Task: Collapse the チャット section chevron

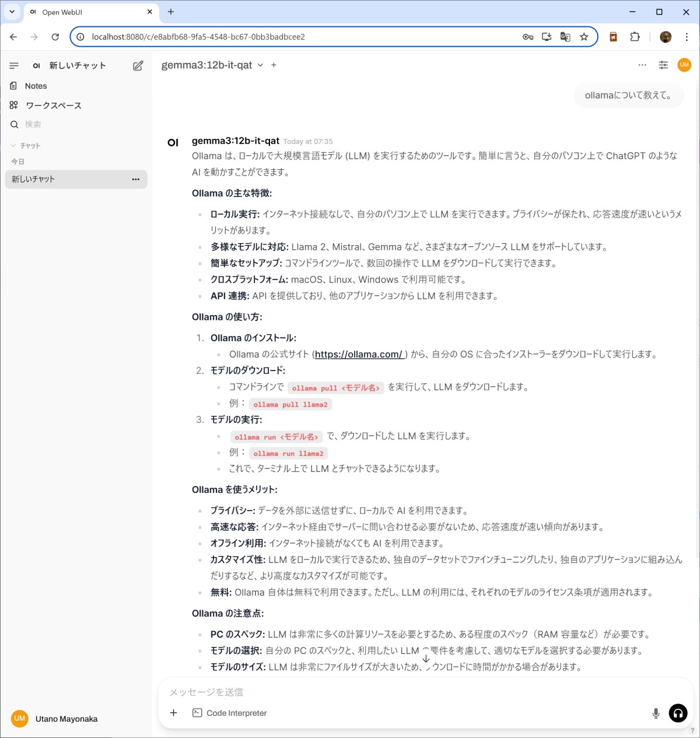Action: 13,145
